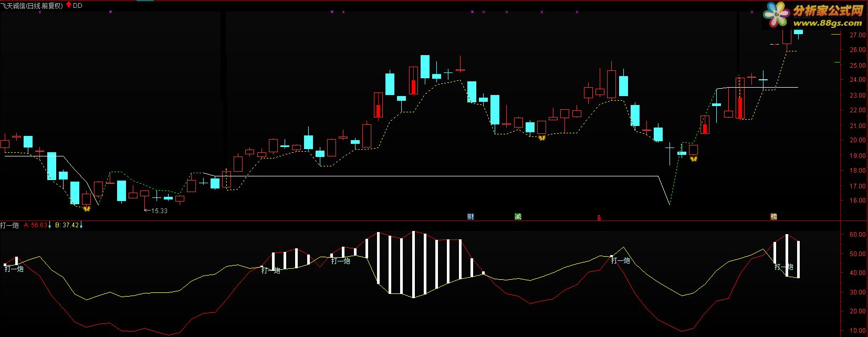Click the green 减 event marker

tap(518, 216)
